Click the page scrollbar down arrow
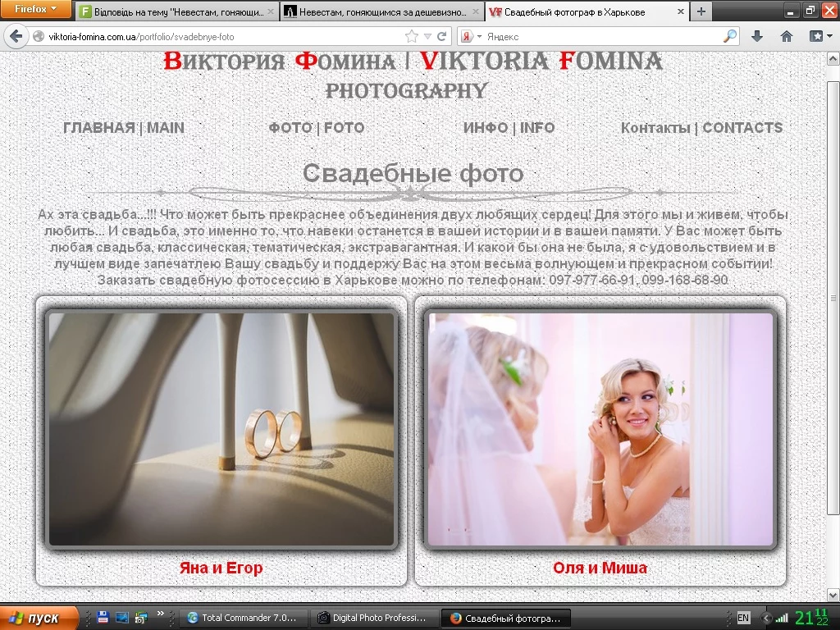840x630 pixels. point(833,595)
